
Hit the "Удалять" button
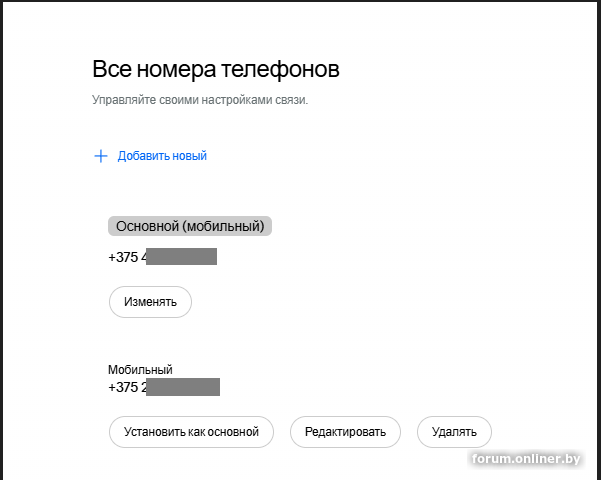[454, 432]
